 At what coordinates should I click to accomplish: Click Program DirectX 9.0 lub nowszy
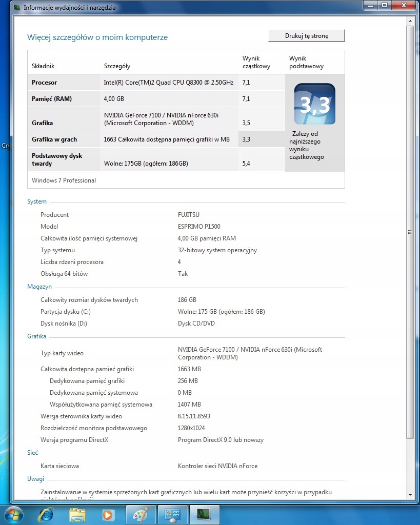point(221,439)
